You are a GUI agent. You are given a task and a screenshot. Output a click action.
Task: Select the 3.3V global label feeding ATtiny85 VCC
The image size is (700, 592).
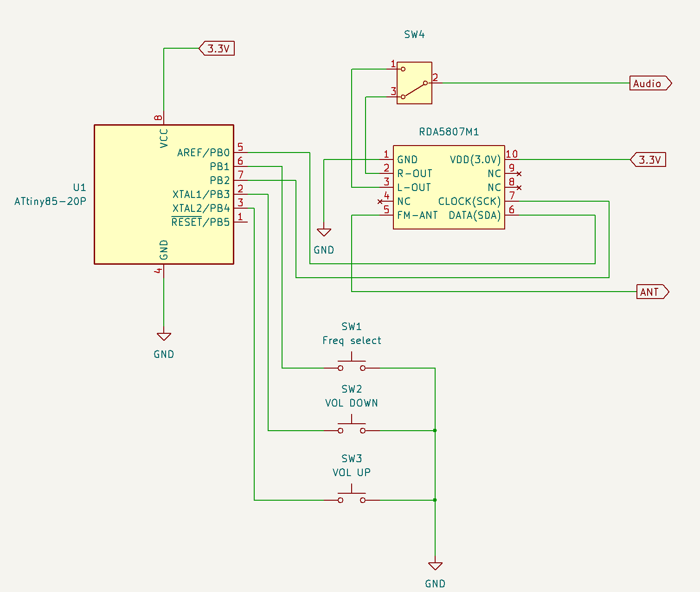point(217,48)
